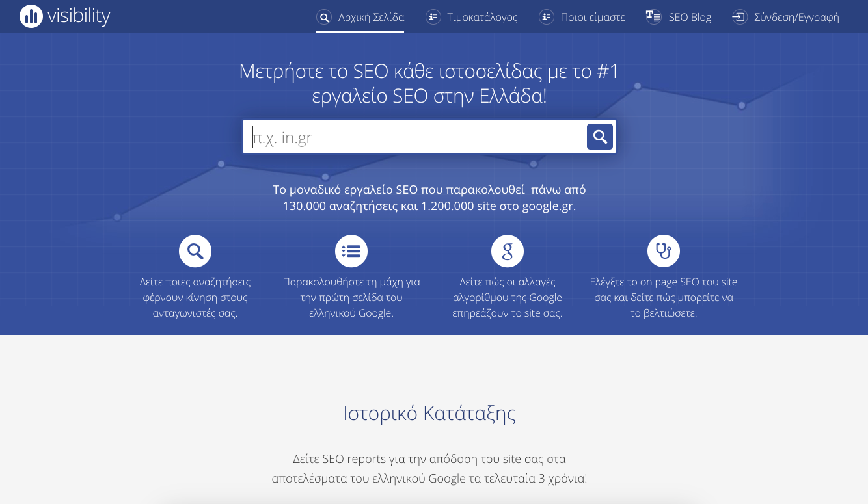Click text Δείτε SEO reports για την απόδοση
This screenshot has width=868, height=504.
(429, 469)
